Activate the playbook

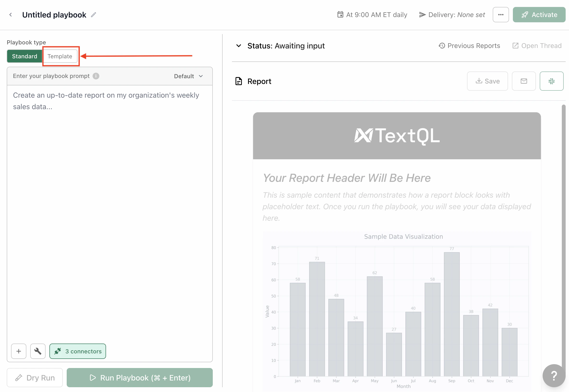[x=539, y=14]
